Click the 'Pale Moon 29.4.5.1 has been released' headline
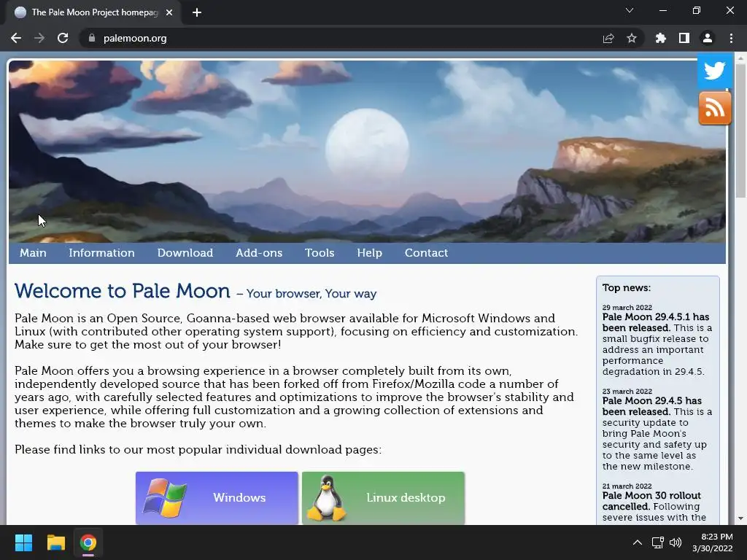Image resolution: width=747 pixels, height=560 pixels. pyautogui.click(x=656, y=322)
